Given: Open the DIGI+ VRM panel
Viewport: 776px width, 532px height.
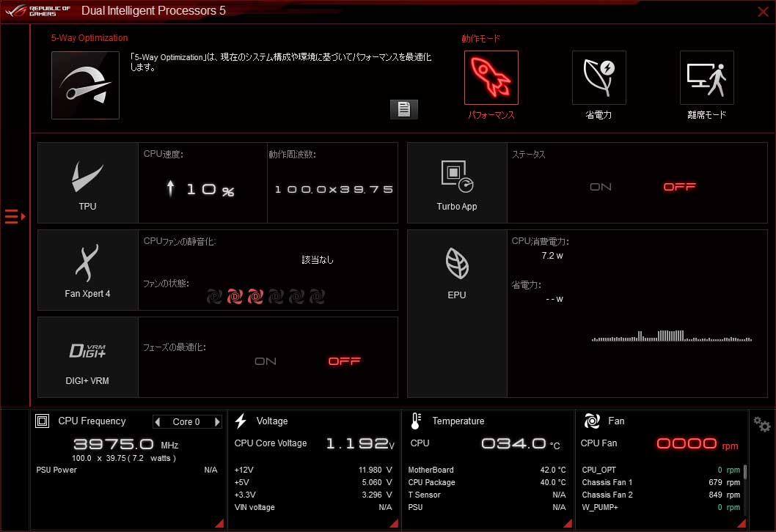Looking at the screenshot, I should click(x=87, y=357).
